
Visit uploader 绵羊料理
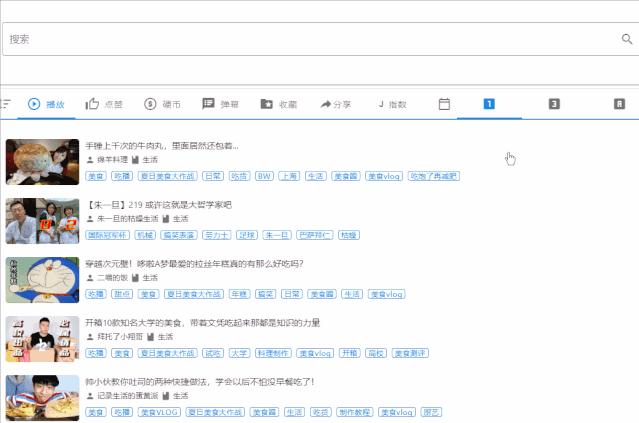[x=112, y=160]
